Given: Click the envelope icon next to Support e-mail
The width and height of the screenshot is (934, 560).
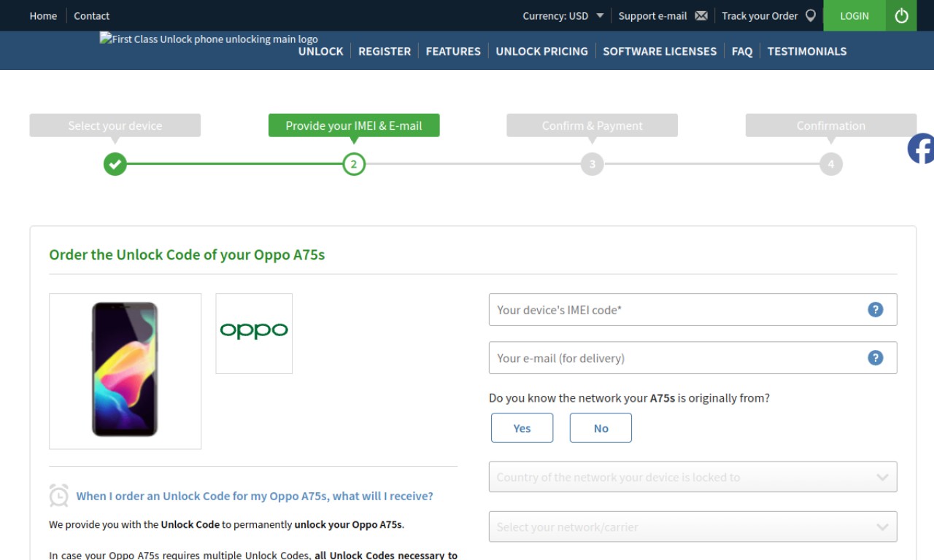Looking at the screenshot, I should click(x=701, y=15).
